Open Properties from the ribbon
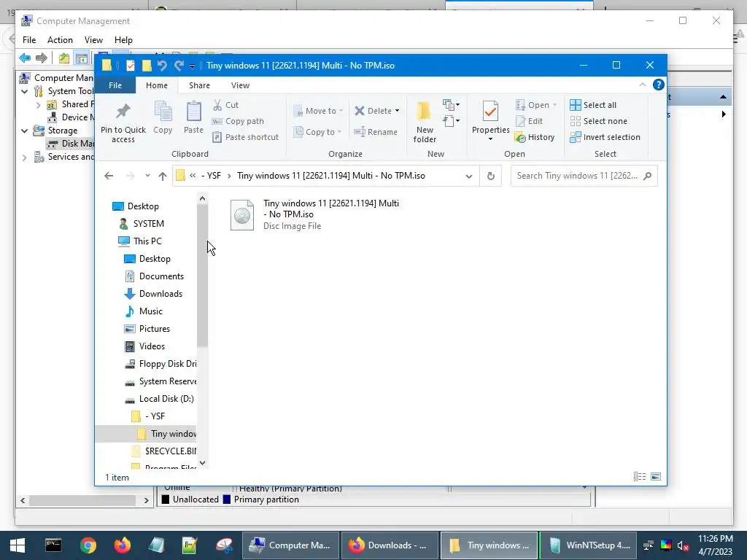 pos(490,120)
